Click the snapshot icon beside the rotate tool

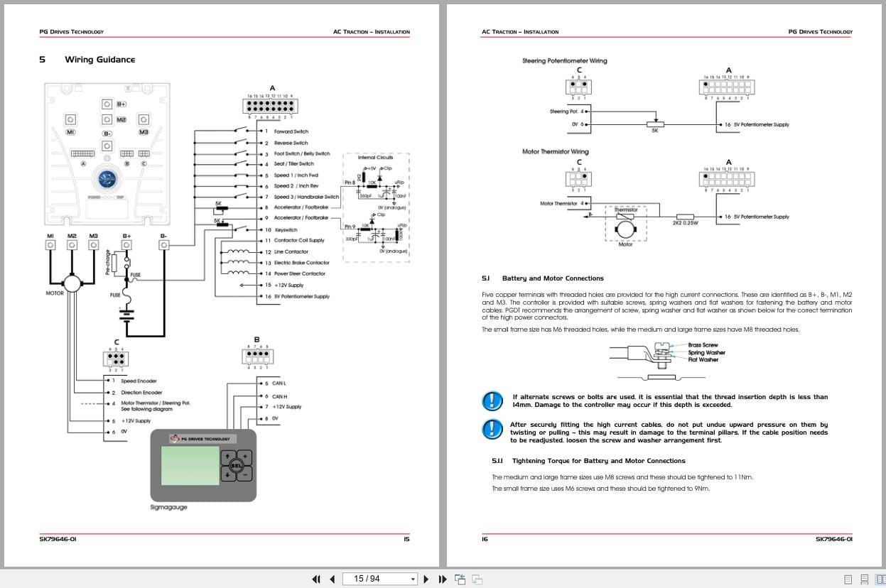(x=477, y=579)
